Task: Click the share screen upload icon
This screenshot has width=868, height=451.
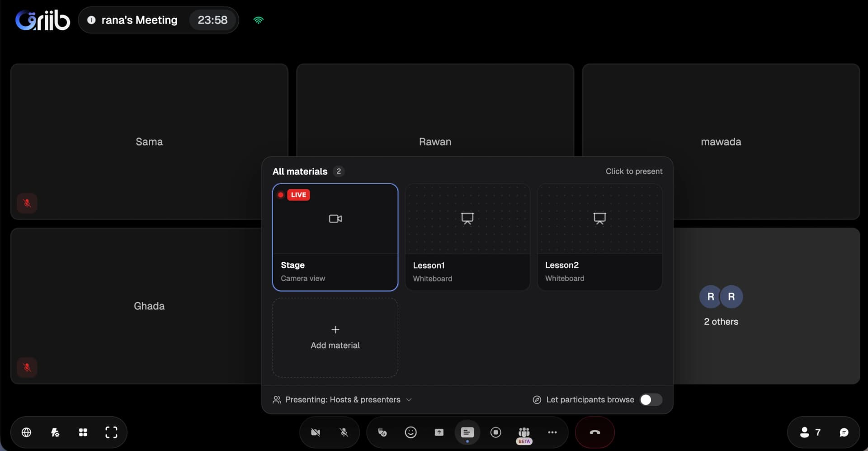Action: (439, 432)
